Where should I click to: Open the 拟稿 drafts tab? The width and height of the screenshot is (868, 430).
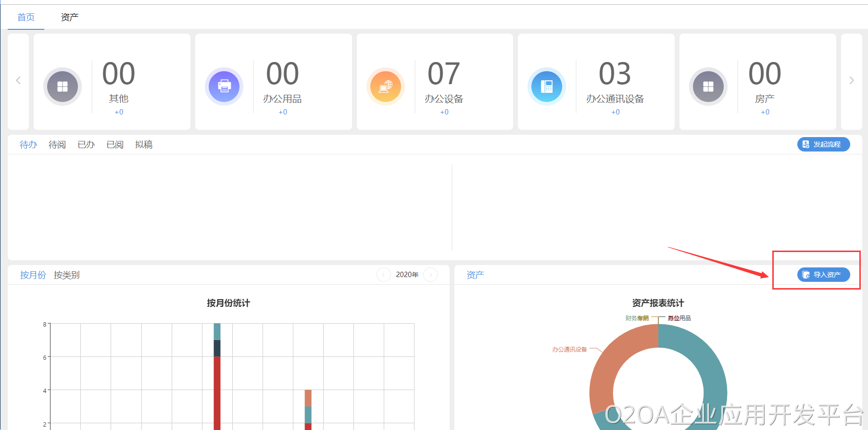(144, 144)
